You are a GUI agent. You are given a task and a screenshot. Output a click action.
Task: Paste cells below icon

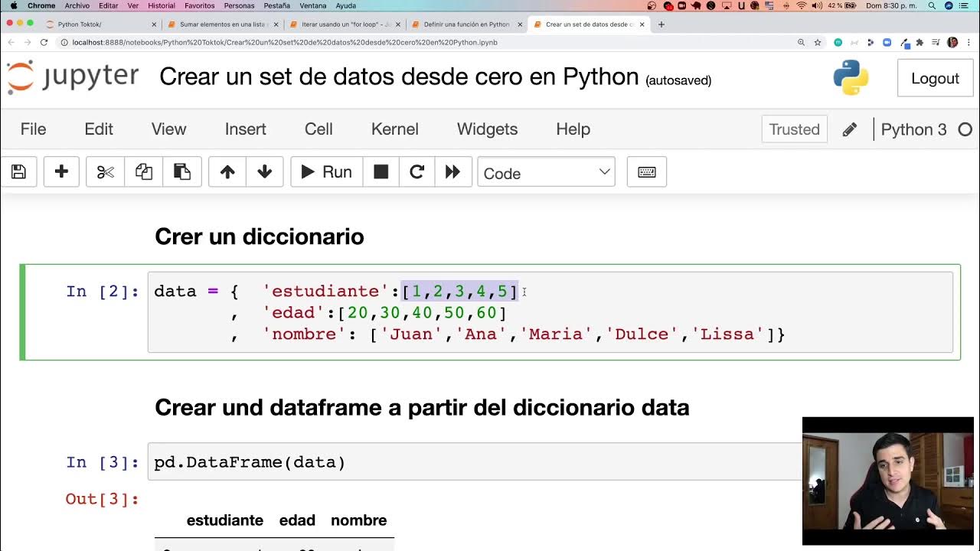tap(182, 172)
